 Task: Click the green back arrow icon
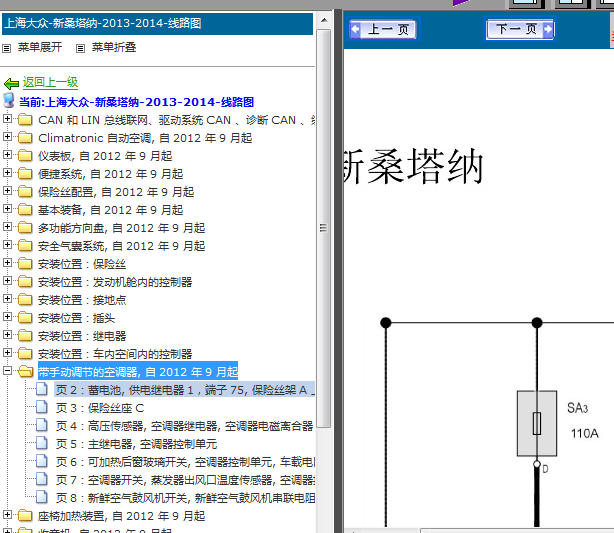coord(11,83)
